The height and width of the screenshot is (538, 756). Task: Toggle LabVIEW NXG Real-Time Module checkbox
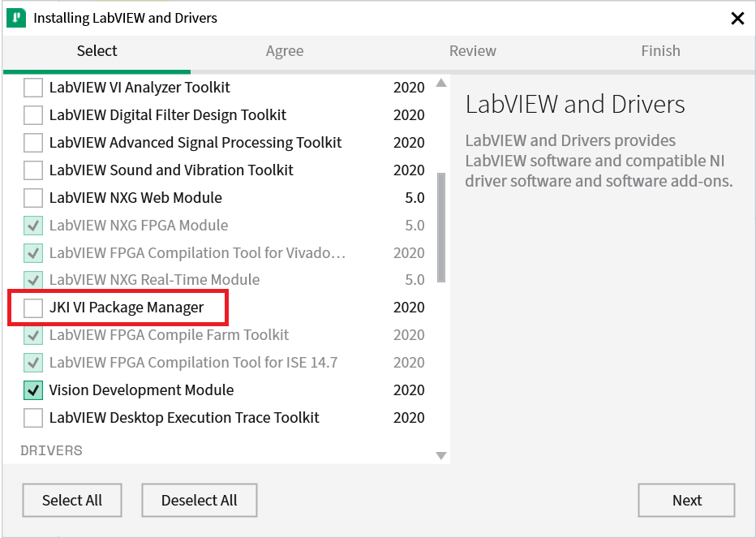coord(33,279)
